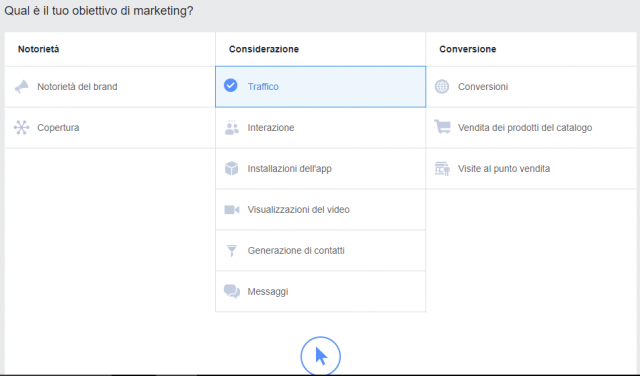The width and height of the screenshot is (640, 376).
Task: Click the shopping cart catalog icon
Action: pyautogui.click(x=442, y=127)
